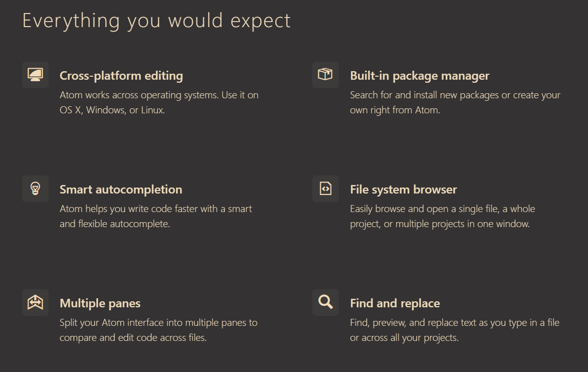Click the Everything you would expect title
Viewport: 588px width, 372px height.
coord(156,21)
